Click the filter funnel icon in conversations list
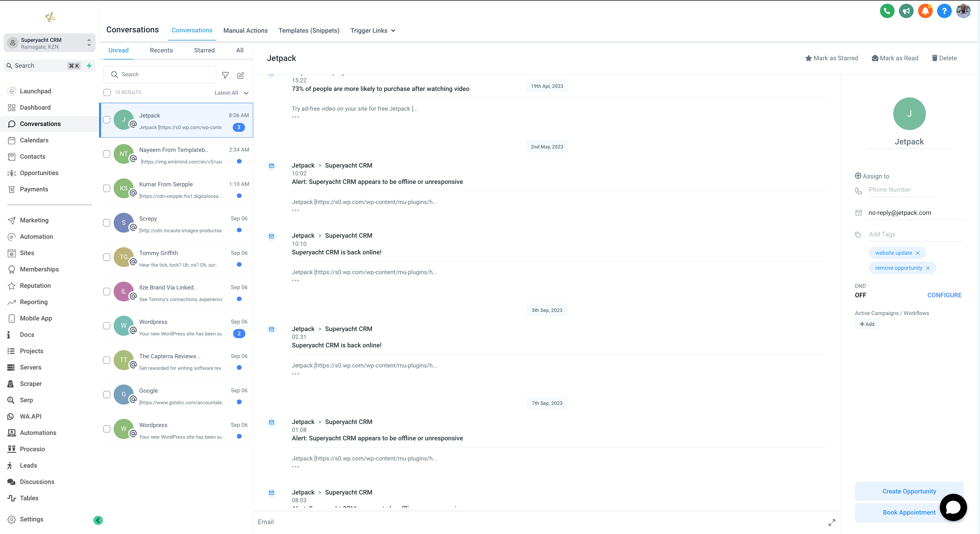Image resolution: width=980 pixels, height=534 pixels. pos(225,75)
